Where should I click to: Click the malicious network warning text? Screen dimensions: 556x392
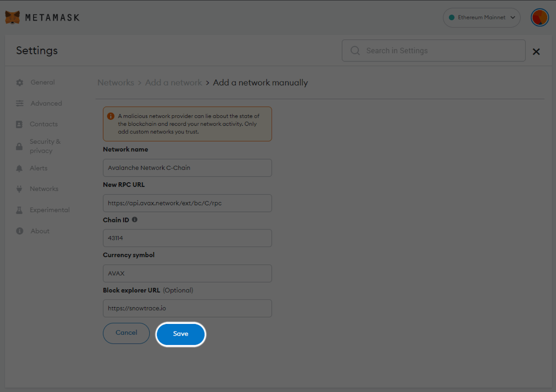[189, 124]
